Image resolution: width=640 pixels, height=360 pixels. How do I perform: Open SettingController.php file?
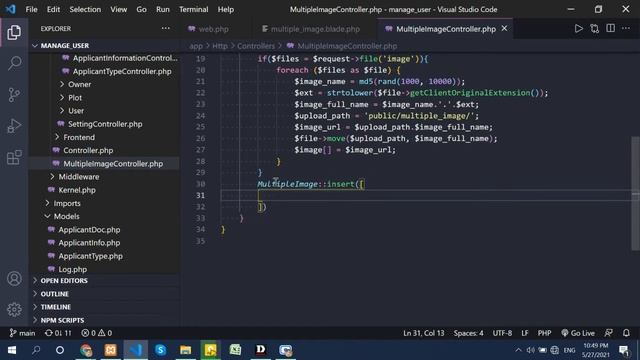[105, 124]
